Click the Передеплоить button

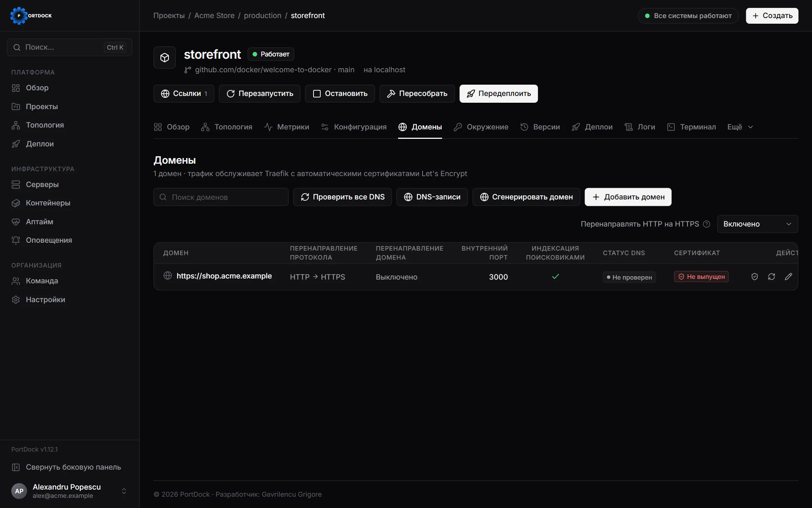point(498,94)
